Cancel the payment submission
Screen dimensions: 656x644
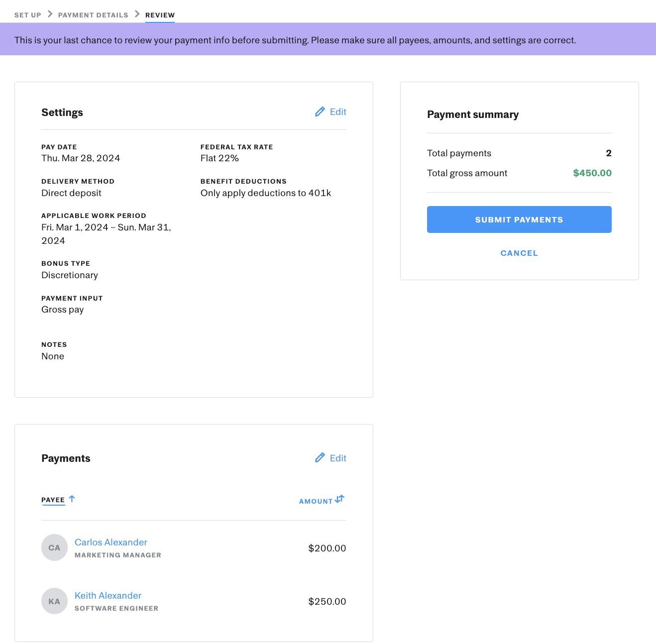(x=519, y=253)
